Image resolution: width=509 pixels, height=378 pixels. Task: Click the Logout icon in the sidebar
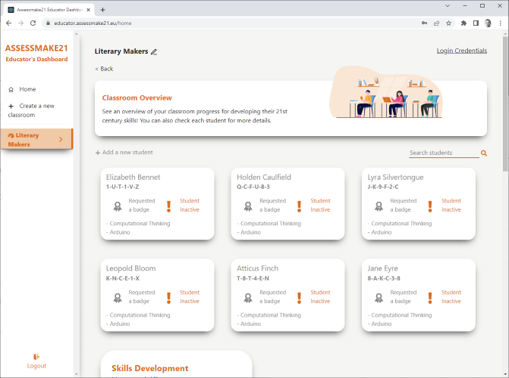tap(36, 357)
